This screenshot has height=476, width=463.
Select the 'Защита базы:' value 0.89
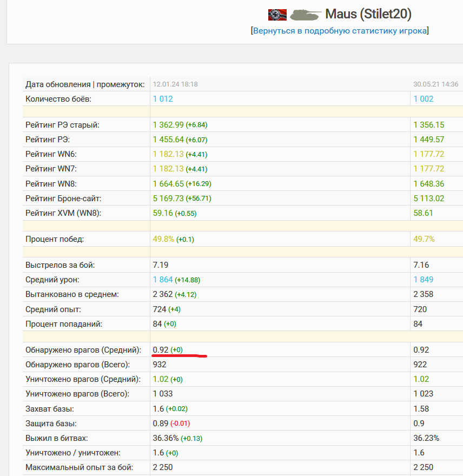tap(160, 423)
